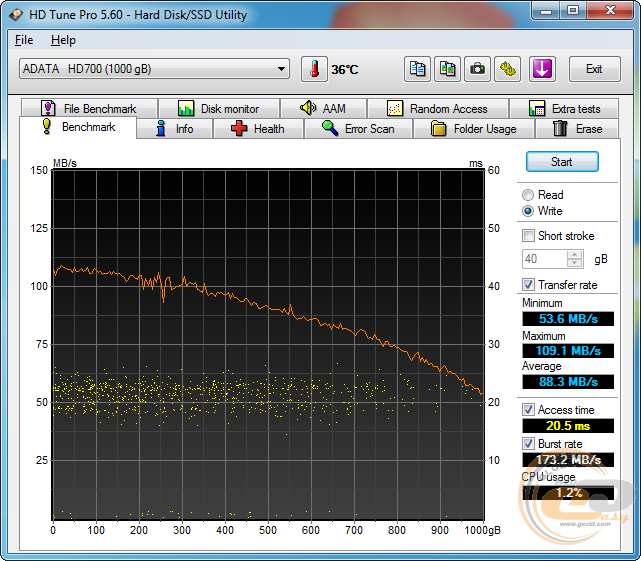Image resolution: width=641 pixels, height=561 pixels.
Task: Click the Exit button
Action: [594, 69]
